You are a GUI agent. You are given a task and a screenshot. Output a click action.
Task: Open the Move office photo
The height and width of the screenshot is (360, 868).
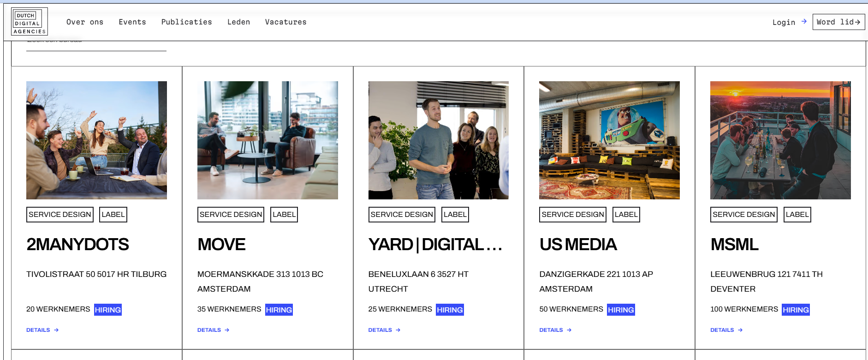pyautogui.click(x=268, y=140)
